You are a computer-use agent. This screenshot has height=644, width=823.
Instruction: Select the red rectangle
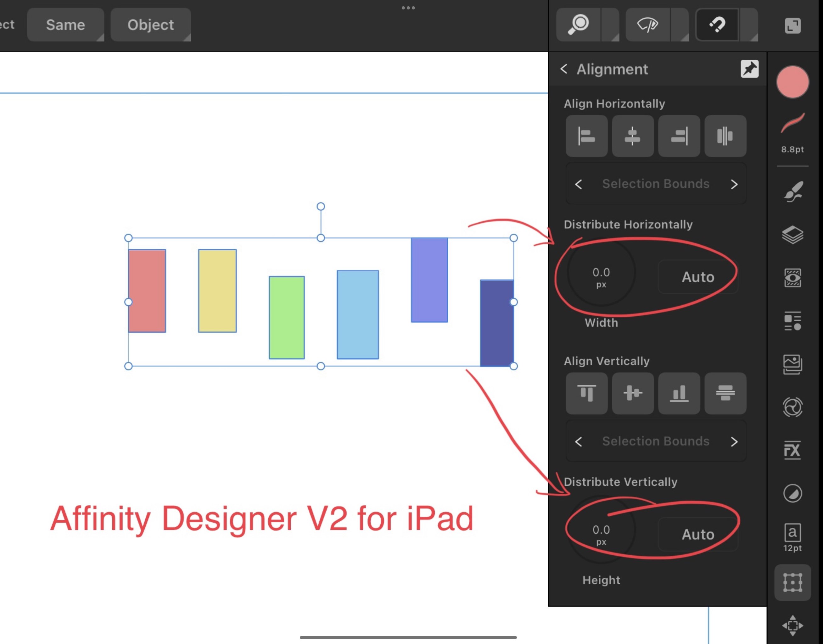click(x=147, y=291)
